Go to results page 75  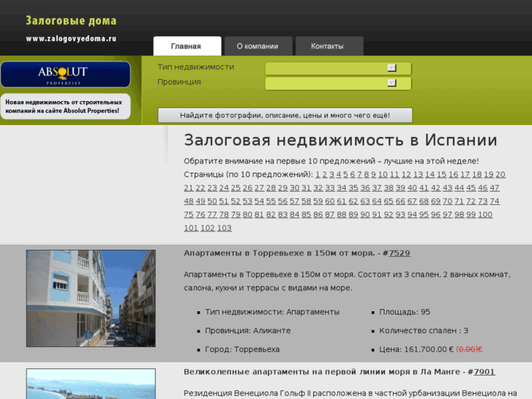[189, 215]
